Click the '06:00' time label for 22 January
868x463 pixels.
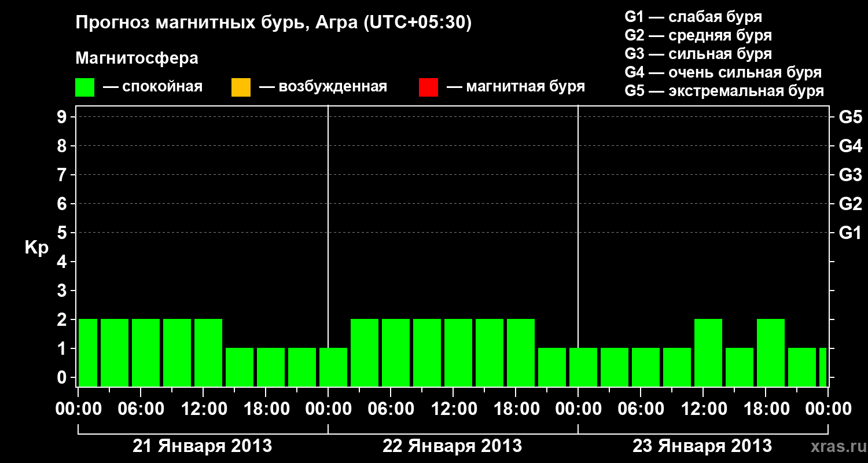(391, 409)
